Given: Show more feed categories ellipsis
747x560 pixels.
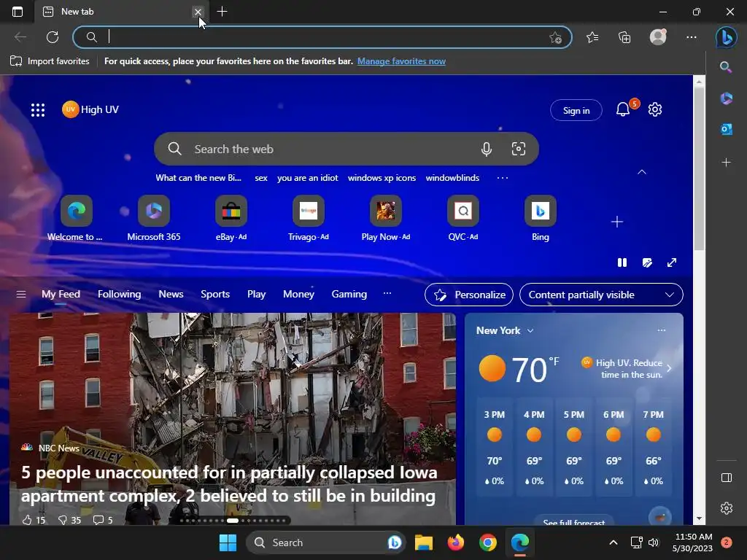Looking at the screenshot, I should [x=387, y=293].
